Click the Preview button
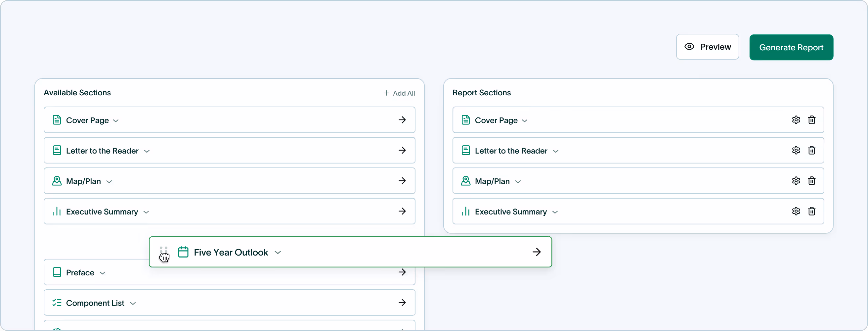 coord(707,47)
